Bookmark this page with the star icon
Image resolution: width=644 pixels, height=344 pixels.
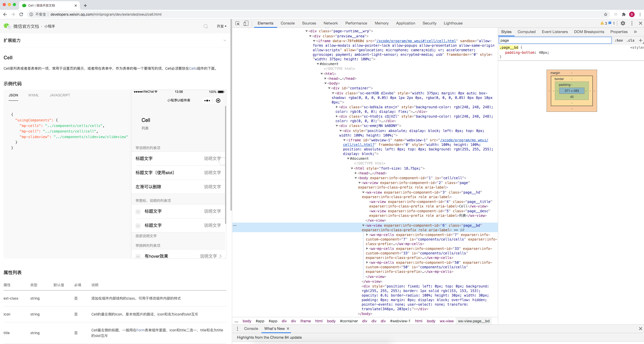(605, 14)
